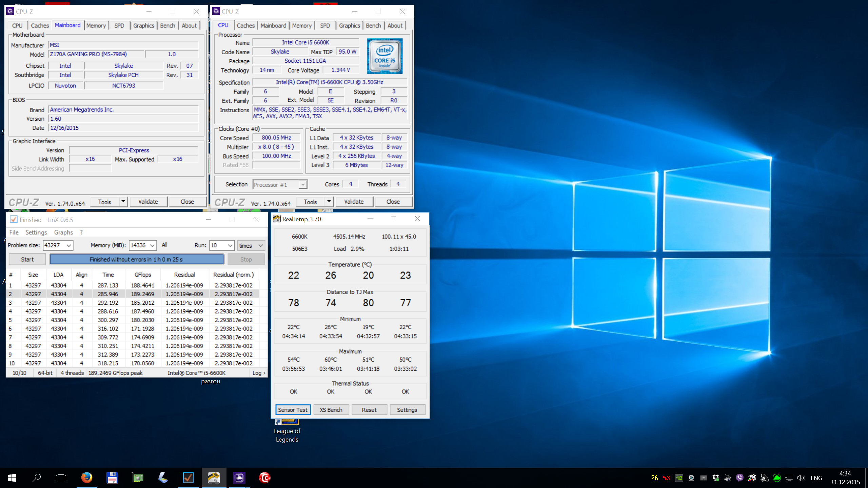This screenshot has height=488, width=868.
Task: Expand the Memory (MiB) dropdown in LinX
Action: point(152,245)
